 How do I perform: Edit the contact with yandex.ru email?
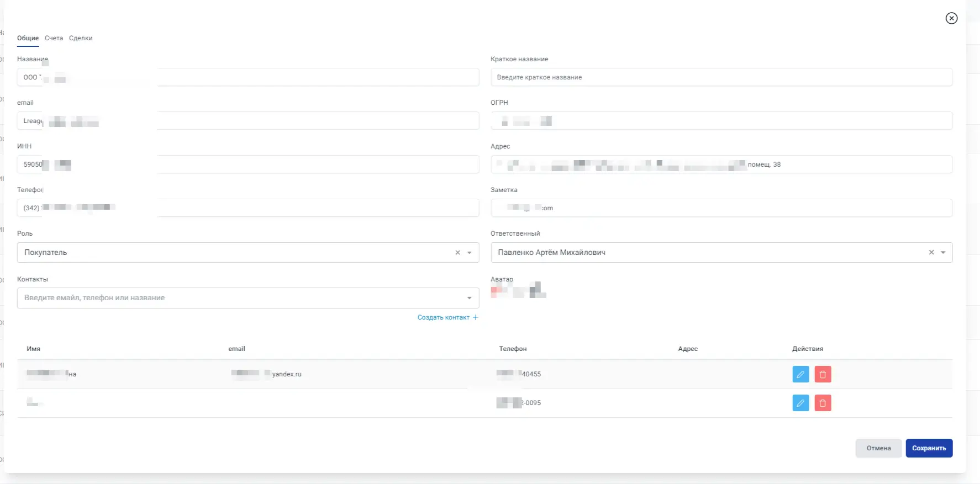(x=800, y=374)
